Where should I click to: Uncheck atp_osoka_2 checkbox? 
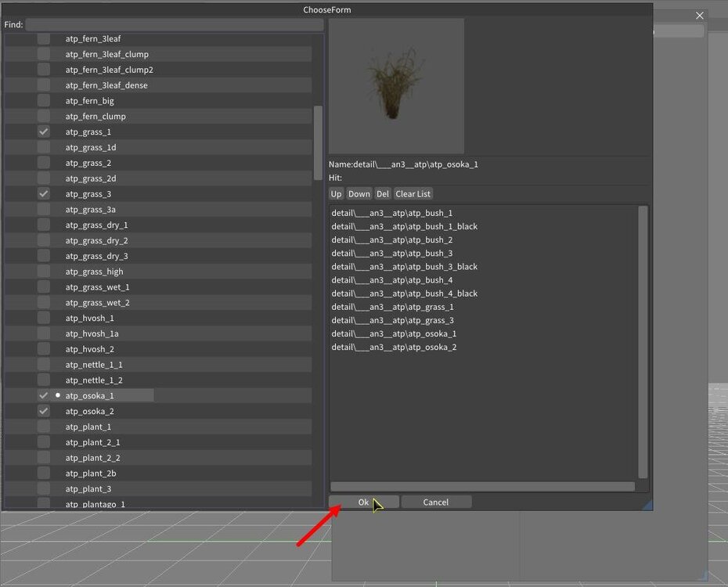[x=44, y=411]
